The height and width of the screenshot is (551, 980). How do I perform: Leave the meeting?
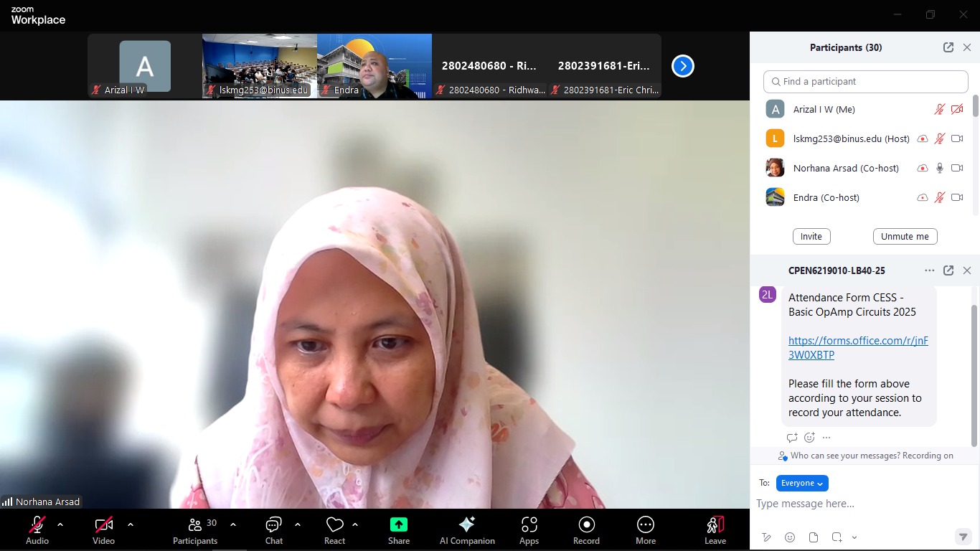pos(715,530)
